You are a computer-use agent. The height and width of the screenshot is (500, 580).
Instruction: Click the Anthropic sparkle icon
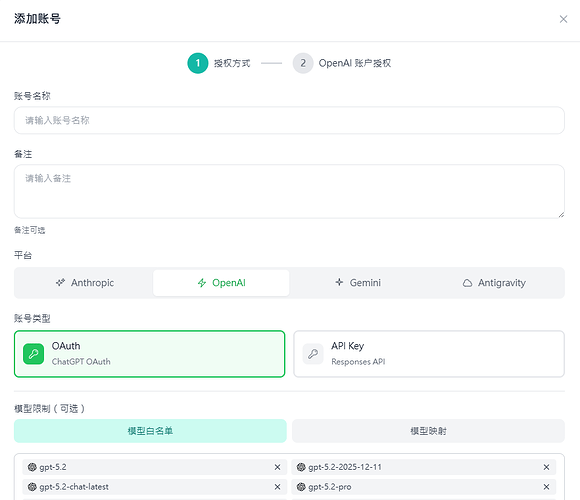[x=60, y=283]
